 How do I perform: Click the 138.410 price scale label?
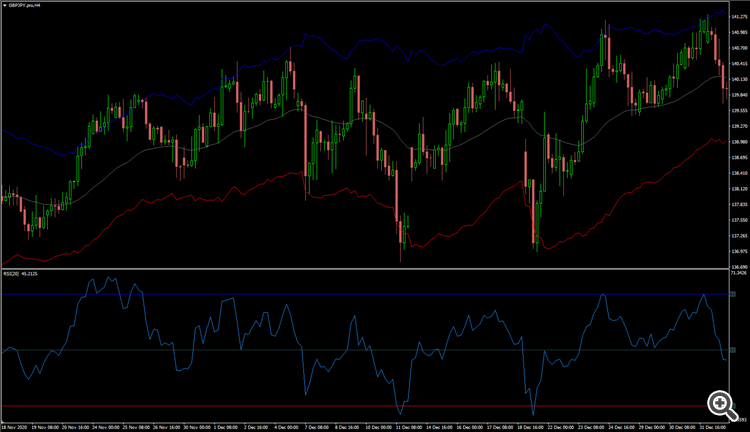pos(739,173)
